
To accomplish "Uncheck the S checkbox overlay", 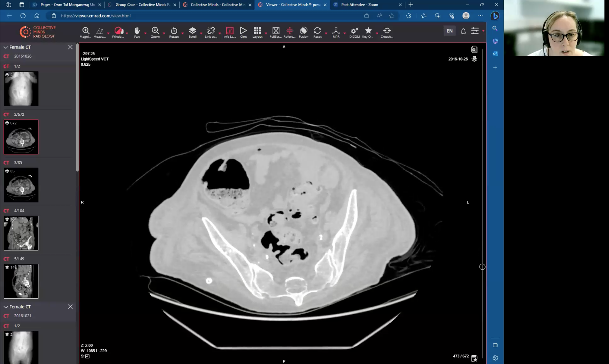I will click(x=87, y=356).
